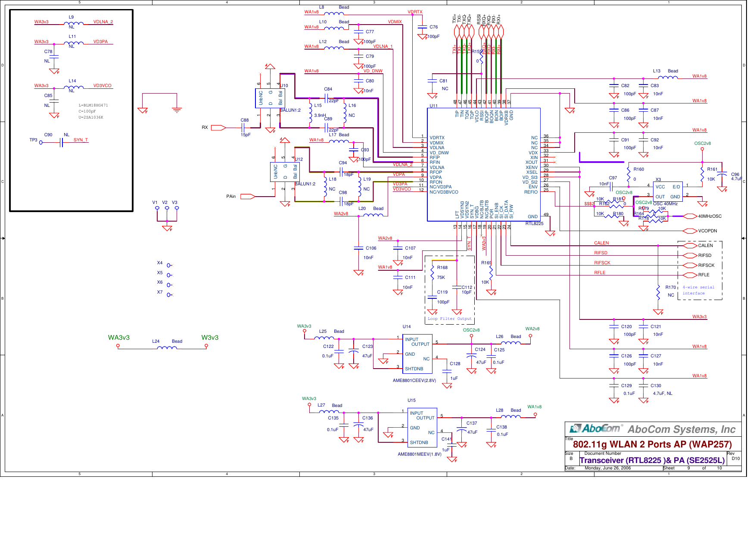Select the L26 bead inductor symbol
This screenshot has height=535, width=756.
(511, 342)
